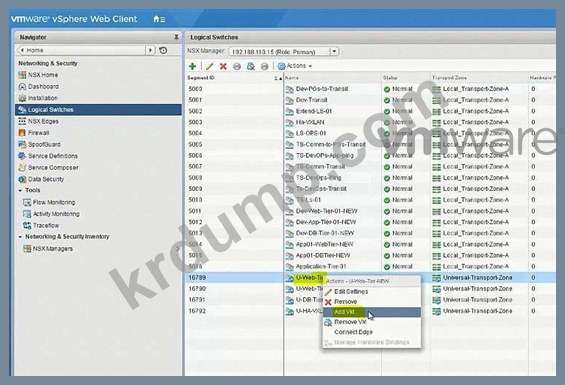Pin the Navigator panel with pushpin icon
This screenshot has width=565, height=385.
(176, 37)
